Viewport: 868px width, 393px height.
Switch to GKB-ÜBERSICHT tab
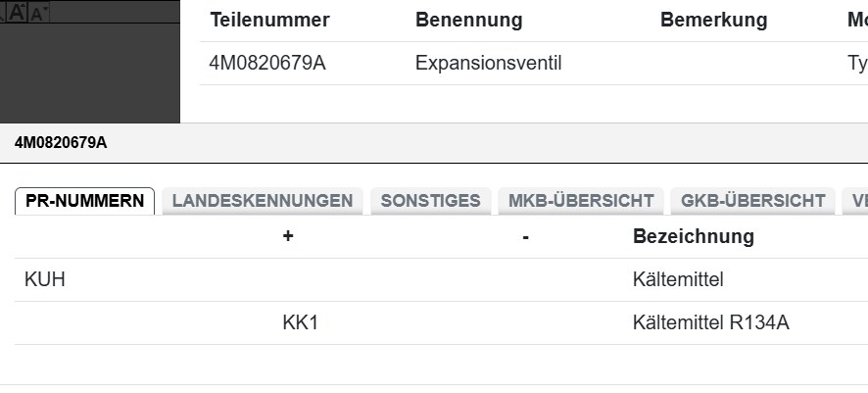coord(752,201)
